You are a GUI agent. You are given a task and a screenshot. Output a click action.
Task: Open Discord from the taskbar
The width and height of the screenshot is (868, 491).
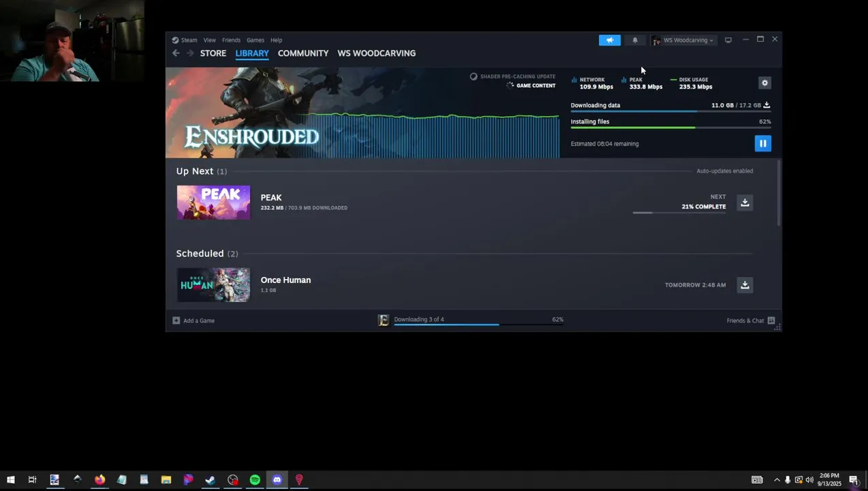pos(277,480)
